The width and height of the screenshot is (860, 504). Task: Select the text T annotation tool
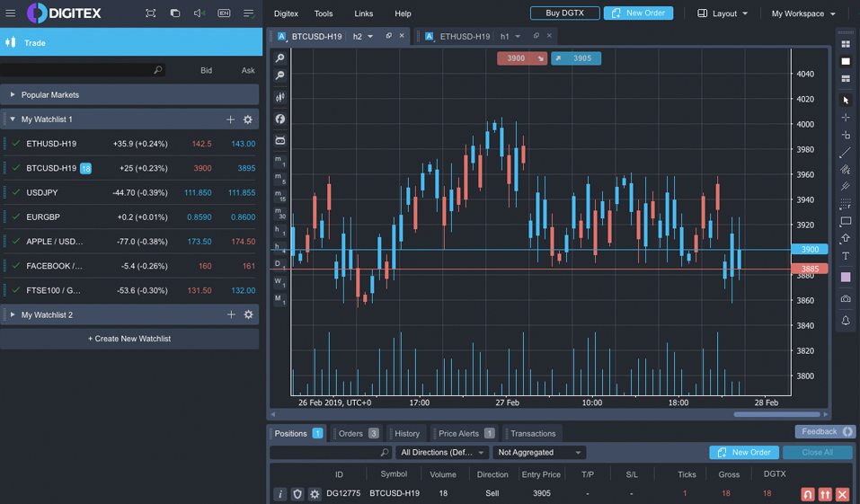(846, 256)
